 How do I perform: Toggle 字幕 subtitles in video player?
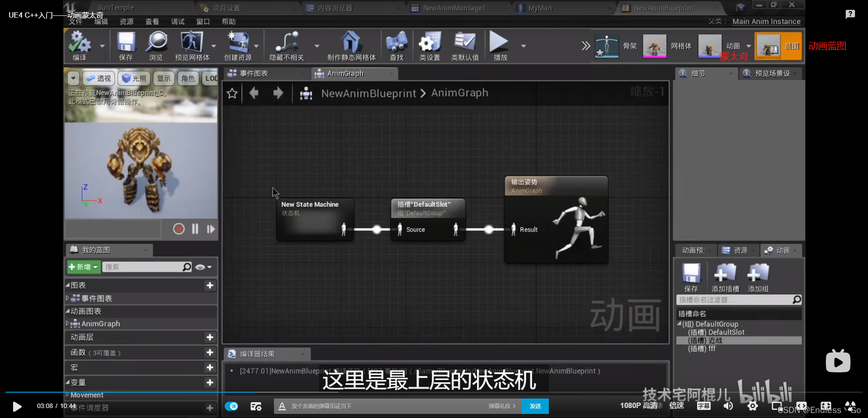703,406
